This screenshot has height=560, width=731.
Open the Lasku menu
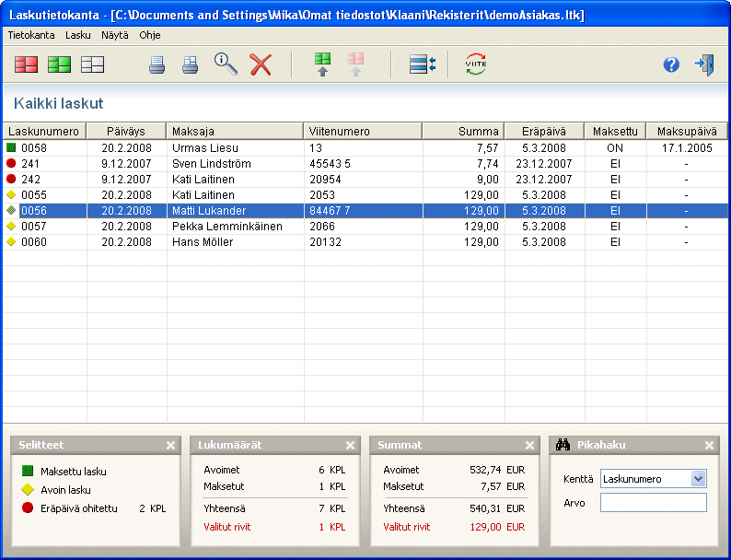point(78,34)
